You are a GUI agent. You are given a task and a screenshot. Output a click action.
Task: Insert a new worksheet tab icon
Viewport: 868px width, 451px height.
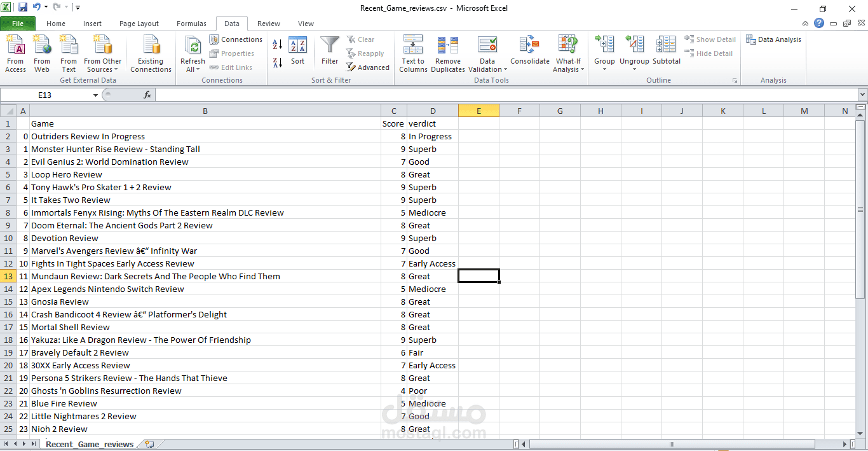[x=149, y=444]
